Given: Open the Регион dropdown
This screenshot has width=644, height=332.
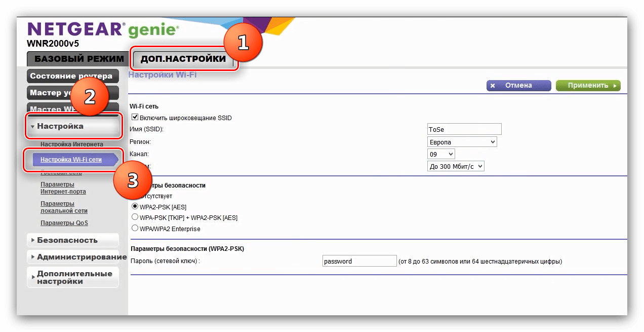Looking at the screenshot, I should (462, 142).
